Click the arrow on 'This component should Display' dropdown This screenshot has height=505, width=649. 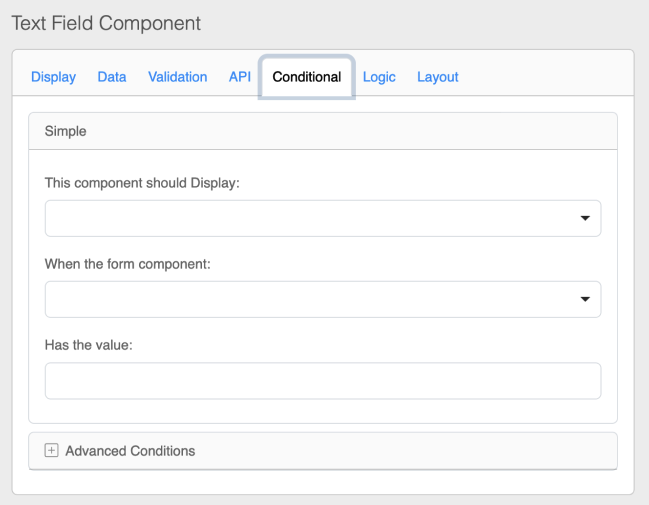[x=585, y=219]
